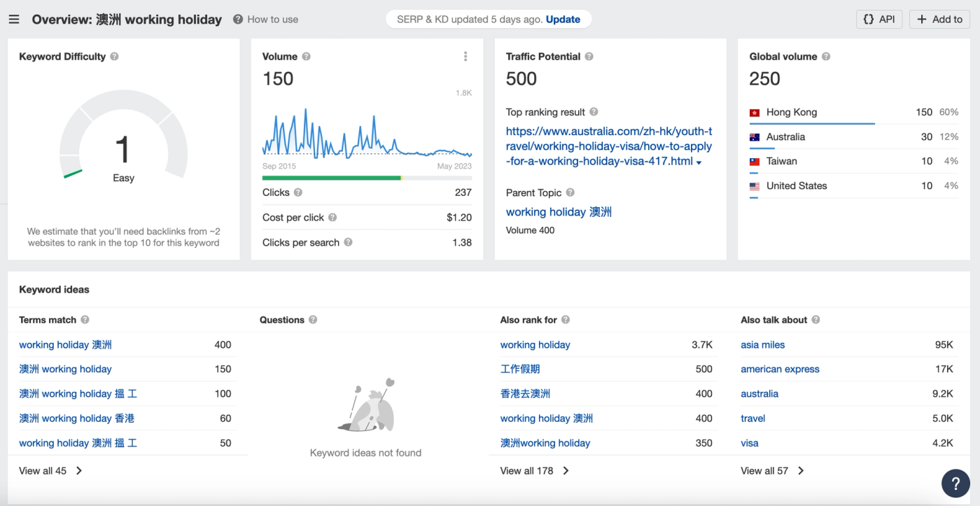Click the How to use help icon
The width and height of the screenshot is (980, 506).
click(239, 19)
